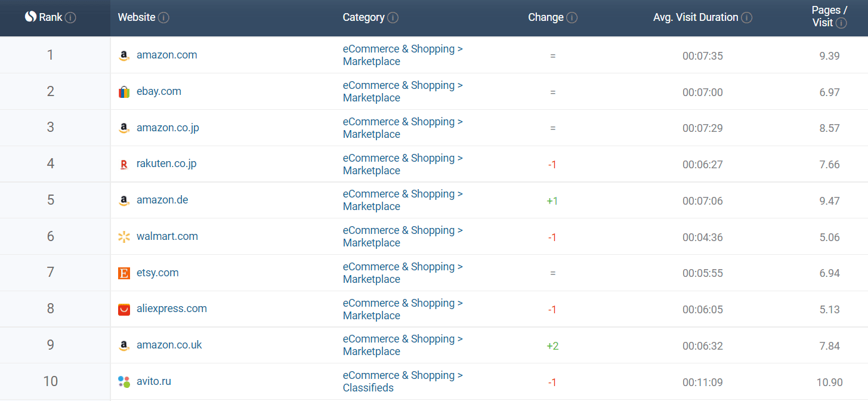The image size is (868, 401).
Task: Click the Similarweb logo in Rank header
Action: (30, 17)
